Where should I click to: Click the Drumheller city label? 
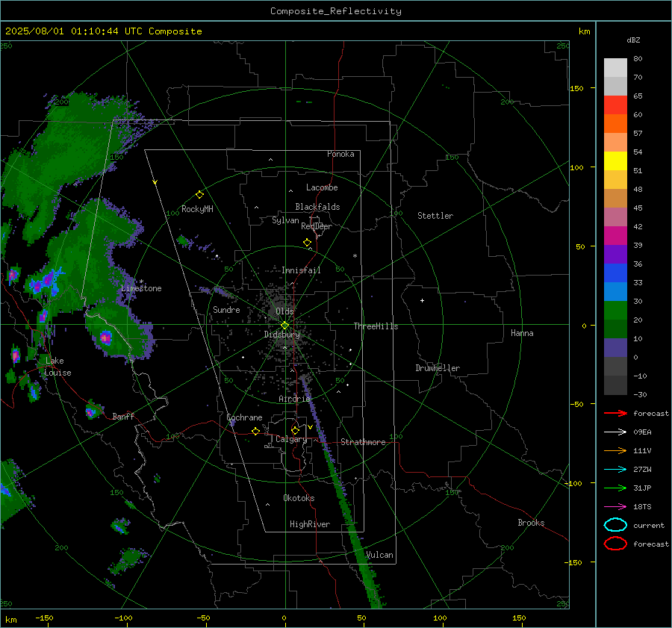click(x=438, y=368)
